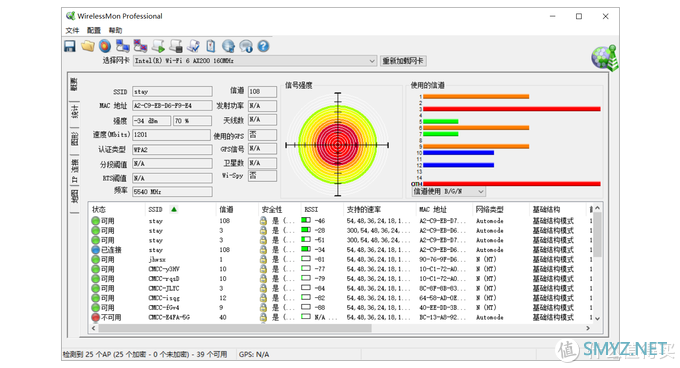This screenshot has height=368, width=680.
Task: Click the lock icon in CMCC-y3NV row
Action: point(263,269)
